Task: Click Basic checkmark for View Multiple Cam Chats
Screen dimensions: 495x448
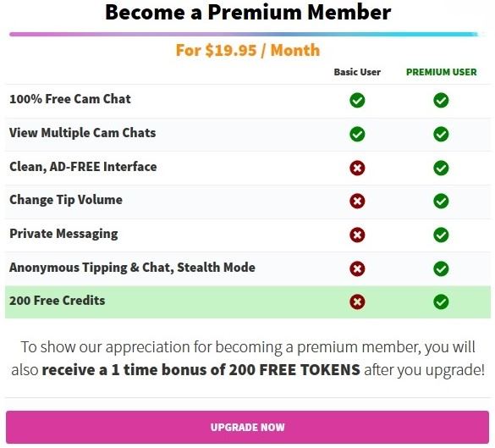Action: click(x=357, y=135)
